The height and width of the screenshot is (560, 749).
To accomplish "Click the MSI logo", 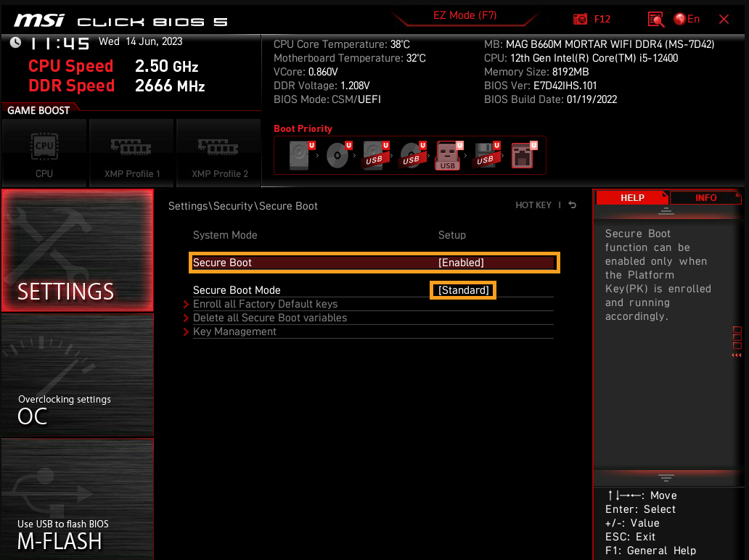I will (x=39, y=20).
